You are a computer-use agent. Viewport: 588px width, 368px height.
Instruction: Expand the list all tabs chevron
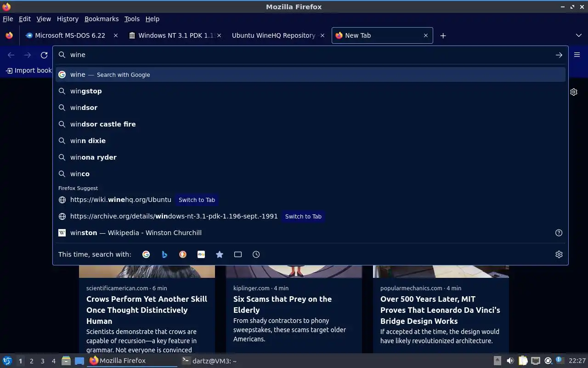point(578,35)
